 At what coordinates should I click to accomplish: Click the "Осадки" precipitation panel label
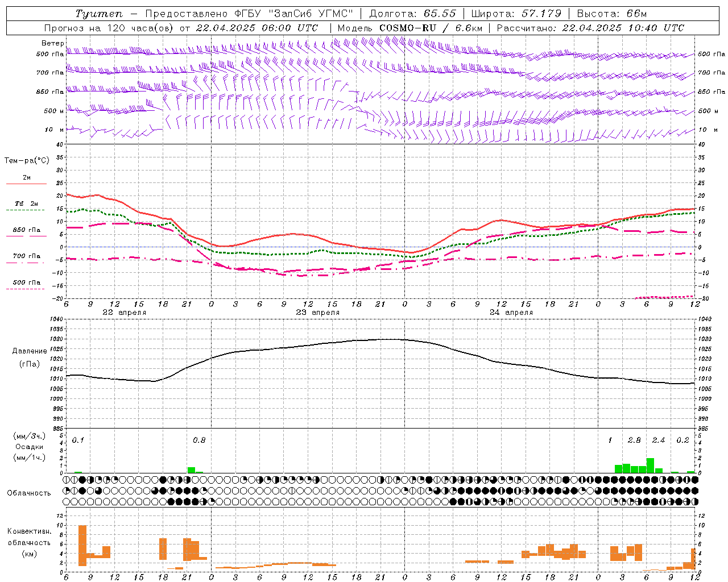coord(30,447)
